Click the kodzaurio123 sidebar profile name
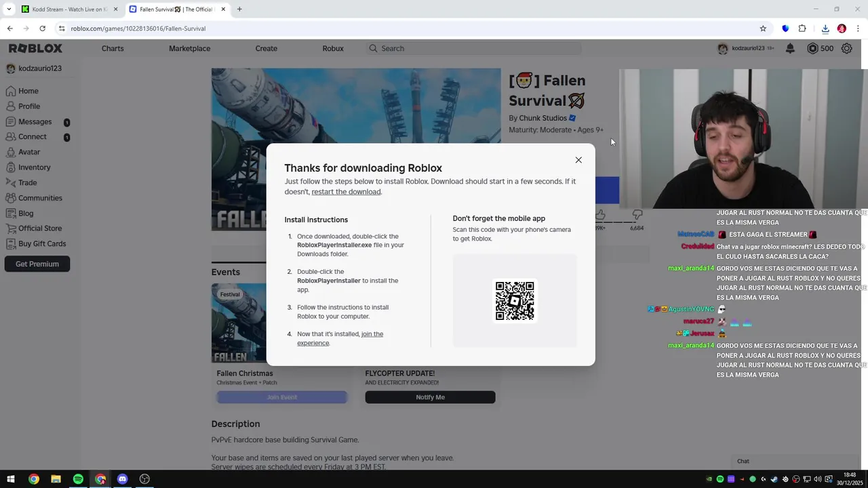This screenshot has width=868, height=488. pos(40,68)
